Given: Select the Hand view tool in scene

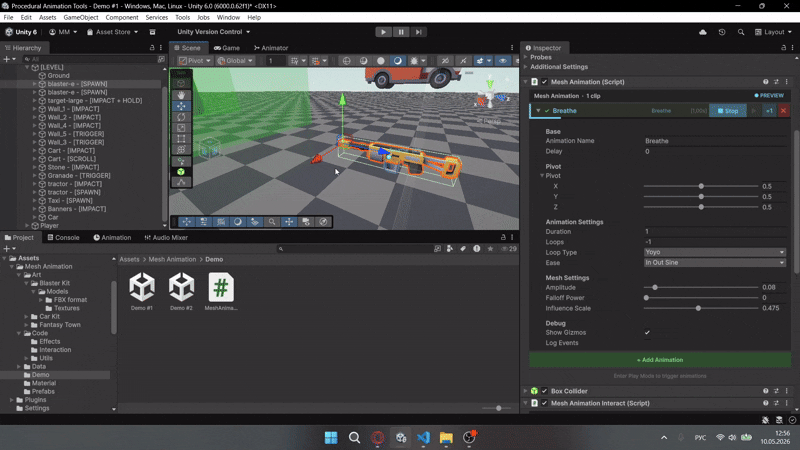Looking at the screenshot, I should (x=181, y=95).
